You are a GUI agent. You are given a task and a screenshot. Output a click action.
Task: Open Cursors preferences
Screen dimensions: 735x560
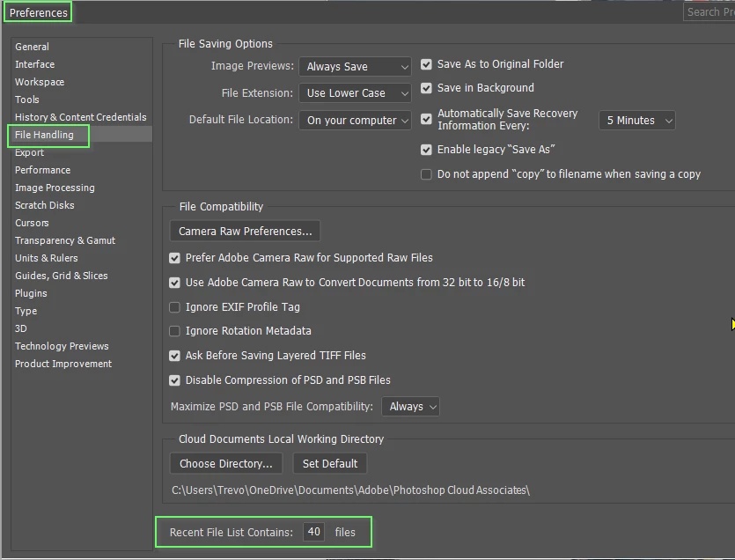coord(32,223)
